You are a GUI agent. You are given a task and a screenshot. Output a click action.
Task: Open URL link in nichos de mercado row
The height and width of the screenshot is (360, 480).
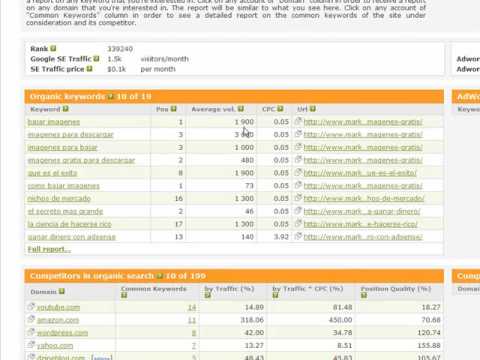[364, 198]
